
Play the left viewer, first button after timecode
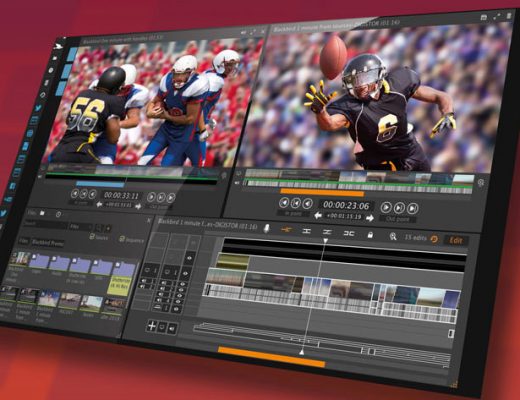pos(151,197)
